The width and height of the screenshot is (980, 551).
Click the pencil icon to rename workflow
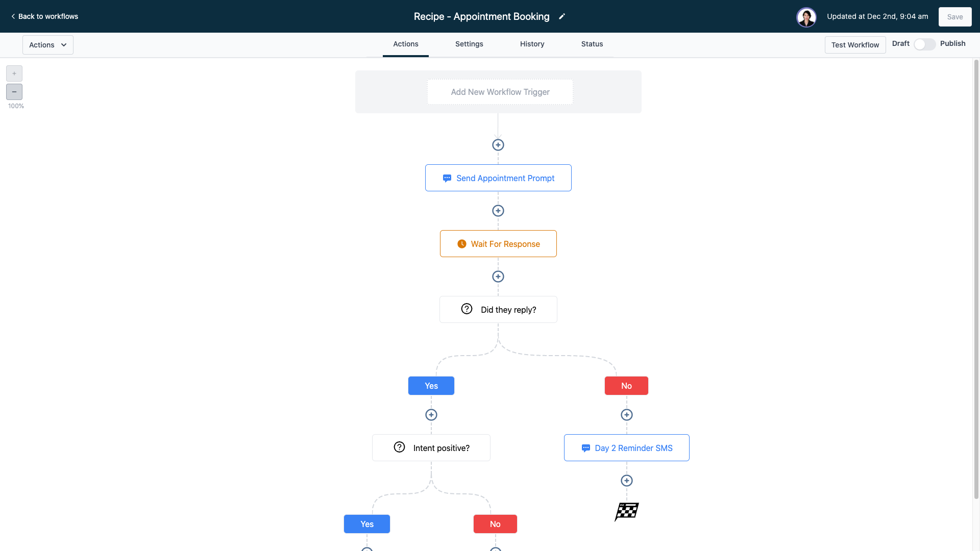[x=562, y=16]
